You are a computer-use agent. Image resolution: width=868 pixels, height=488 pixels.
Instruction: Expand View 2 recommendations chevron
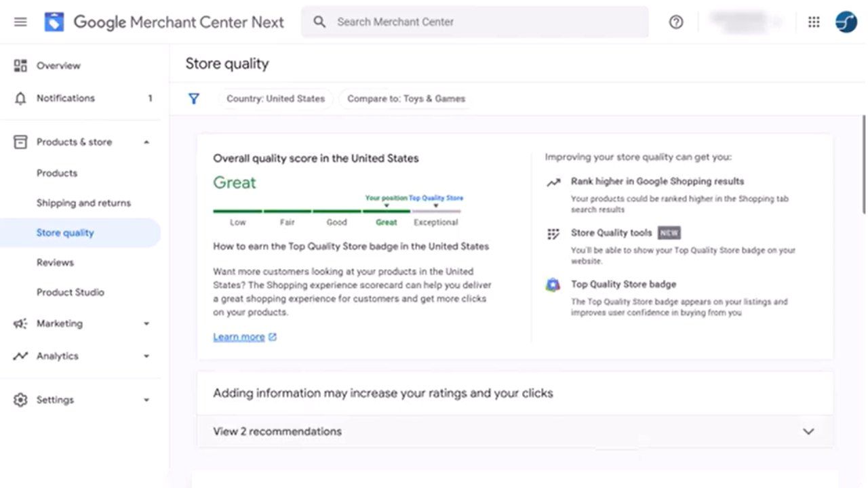point(808,432)
